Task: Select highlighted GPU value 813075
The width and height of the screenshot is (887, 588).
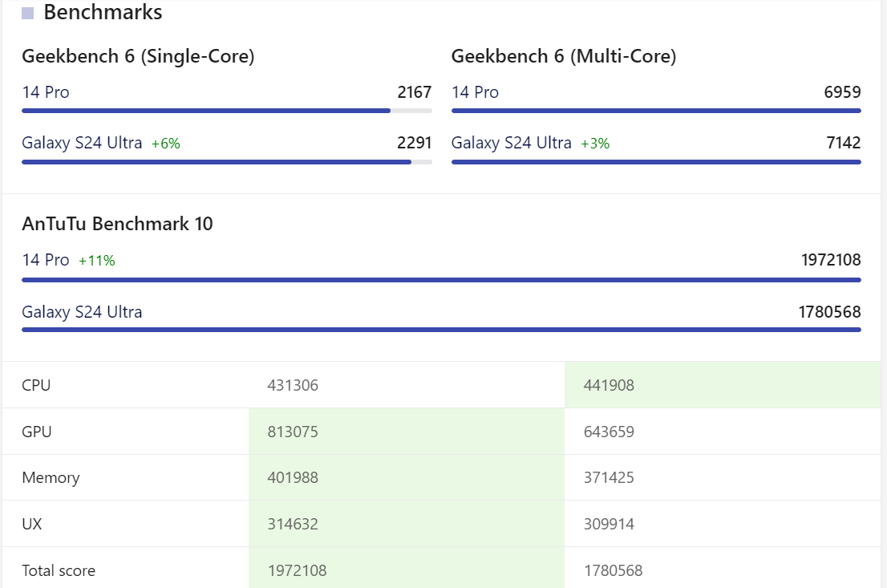Action: coord(293,432)
